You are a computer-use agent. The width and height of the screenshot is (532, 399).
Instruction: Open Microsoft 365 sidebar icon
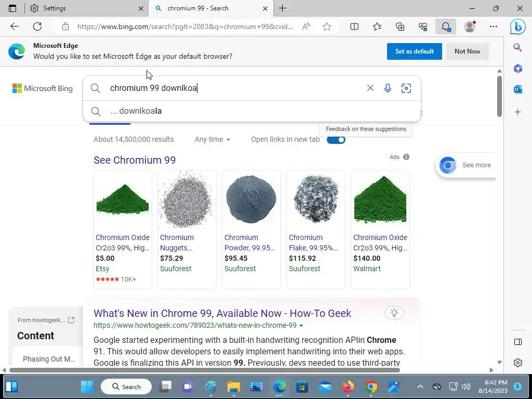518,68
